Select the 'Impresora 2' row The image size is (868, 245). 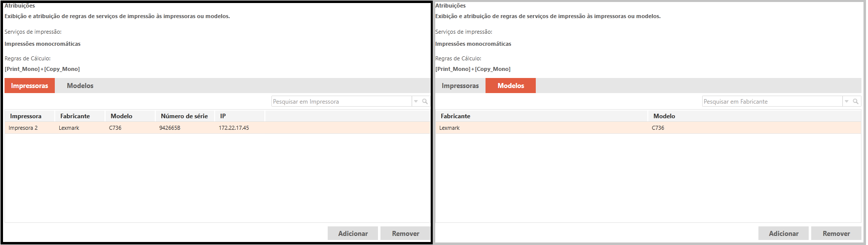coord(23,128)
